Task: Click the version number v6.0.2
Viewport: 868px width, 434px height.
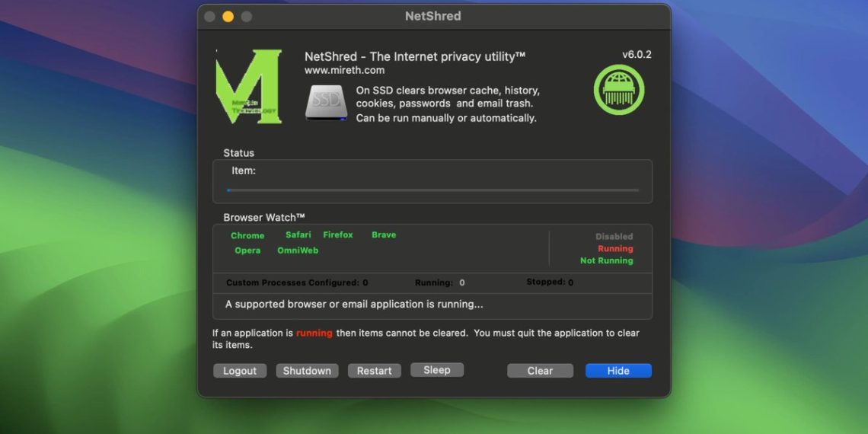Action: (x=637, y=55)
